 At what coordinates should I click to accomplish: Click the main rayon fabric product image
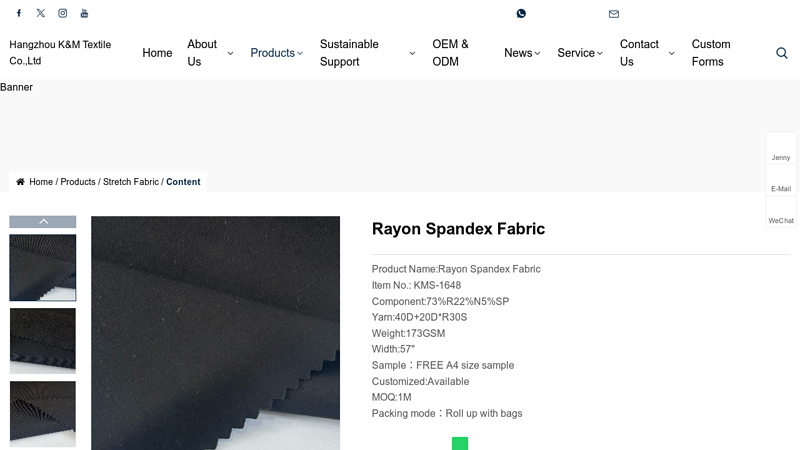click(x=215, y=333)
